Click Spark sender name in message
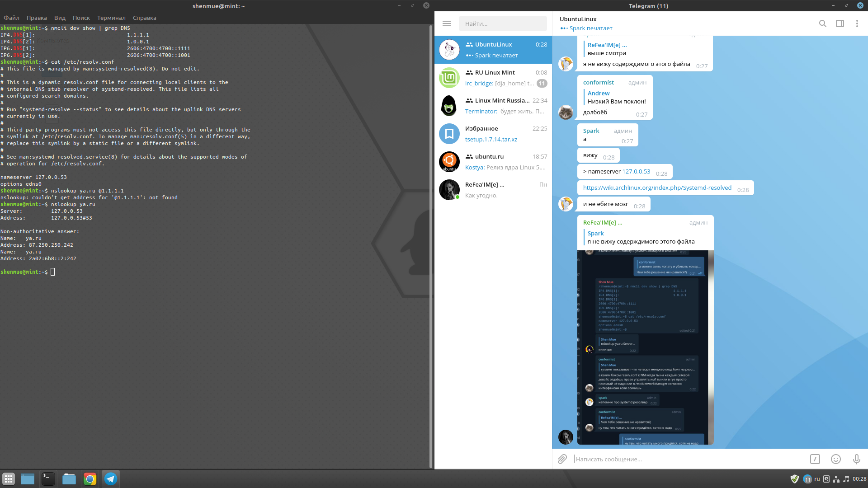 pyautogui.click(x=591, y=131)
